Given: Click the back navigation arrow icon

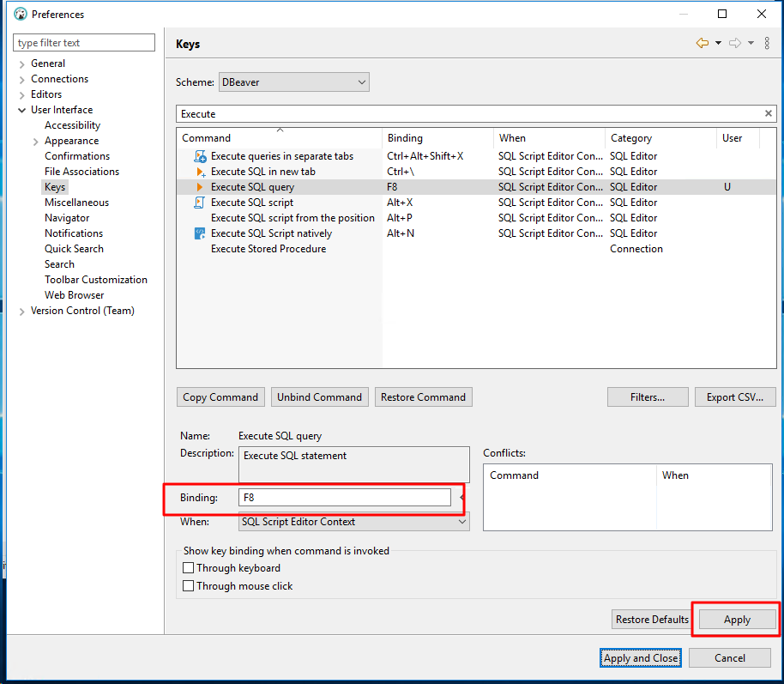Looking at the screenshot, I should point(703,41).
